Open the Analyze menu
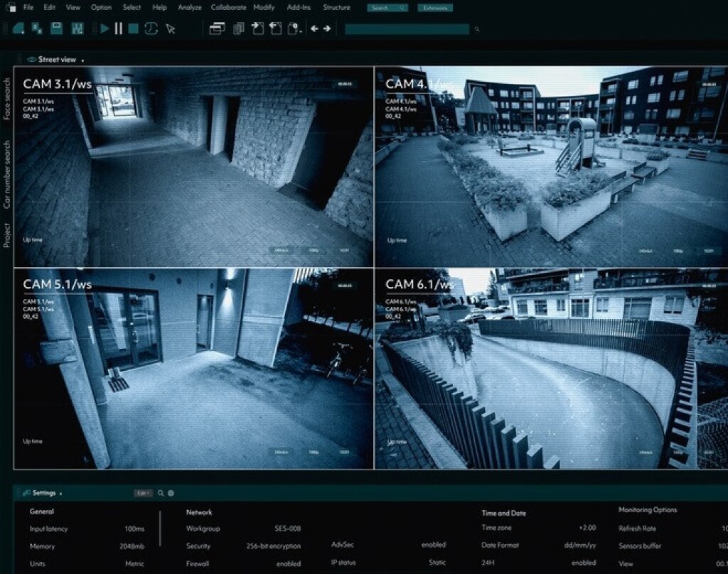Image resolution: width=728 pixels, height=574 pixels. point(190,8)
